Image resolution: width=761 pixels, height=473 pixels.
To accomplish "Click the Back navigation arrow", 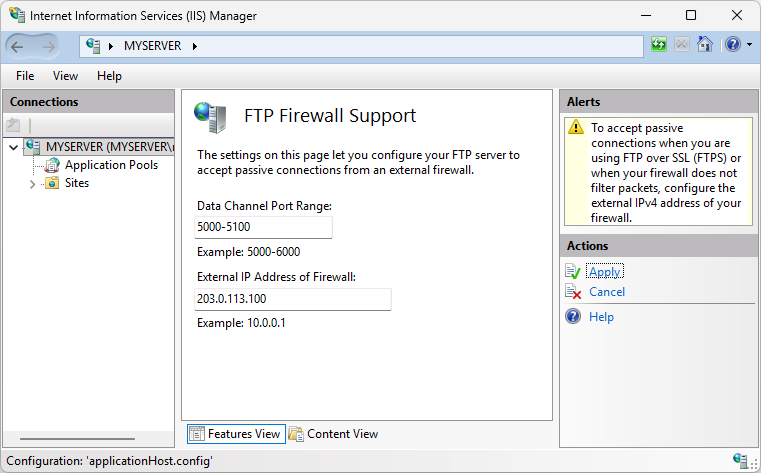I will pyautogui.click(x=17, y=46).
